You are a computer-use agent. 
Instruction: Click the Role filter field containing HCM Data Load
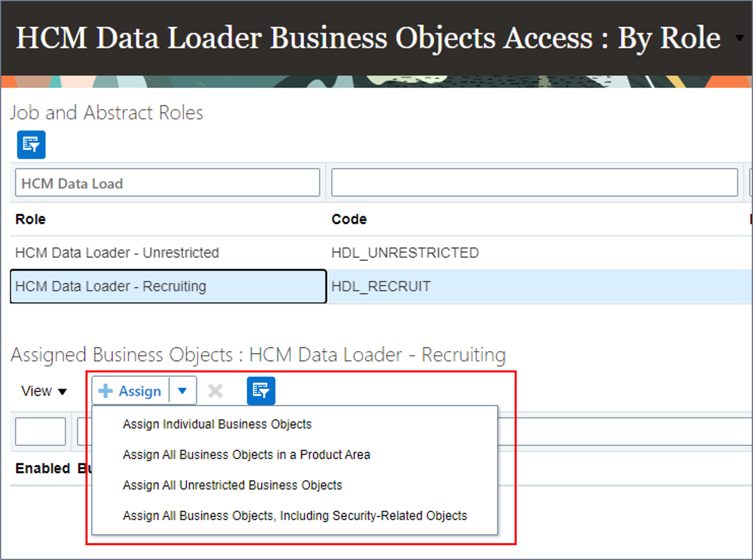pyautogui.click(x=167, y=183)
